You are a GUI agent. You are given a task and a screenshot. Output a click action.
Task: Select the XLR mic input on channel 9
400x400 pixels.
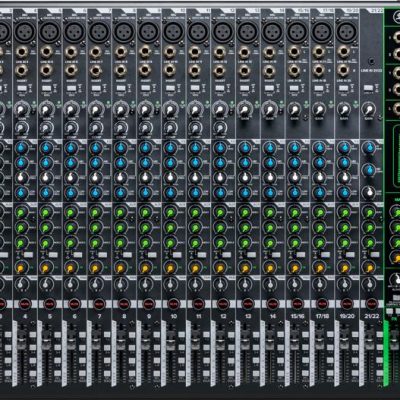[148, 32]
